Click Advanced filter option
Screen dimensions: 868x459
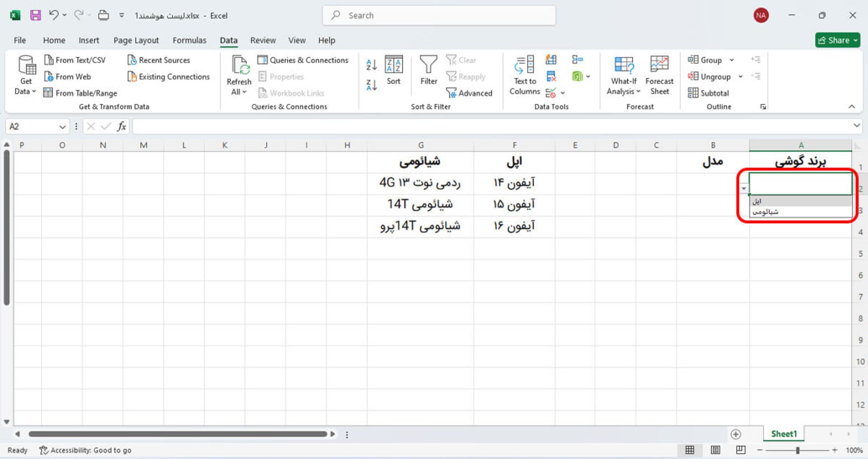tap(469, 93)
